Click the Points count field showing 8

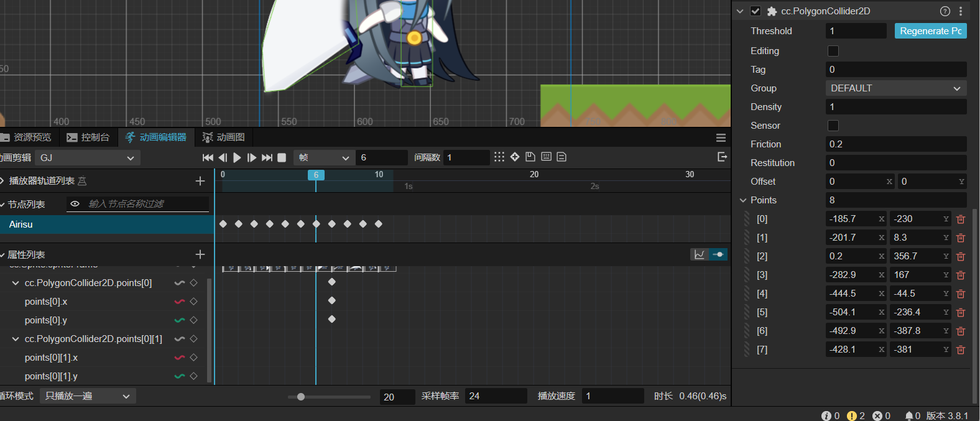tap(896, 200)
